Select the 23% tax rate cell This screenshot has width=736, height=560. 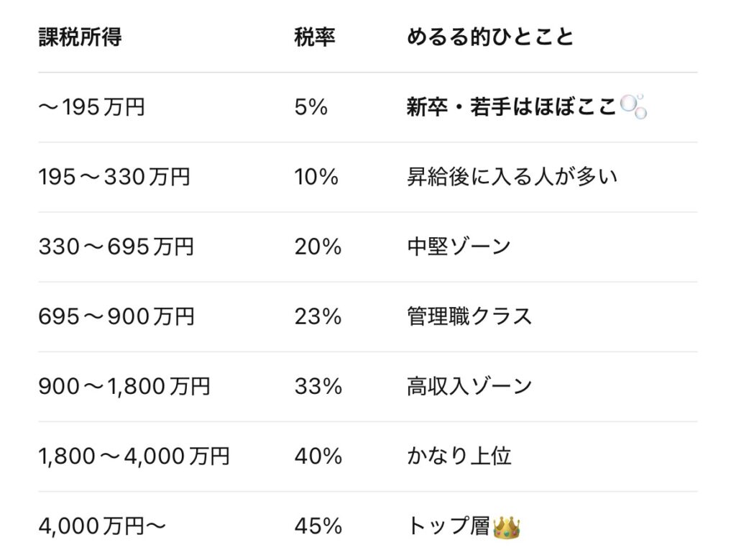coord(318,317)
